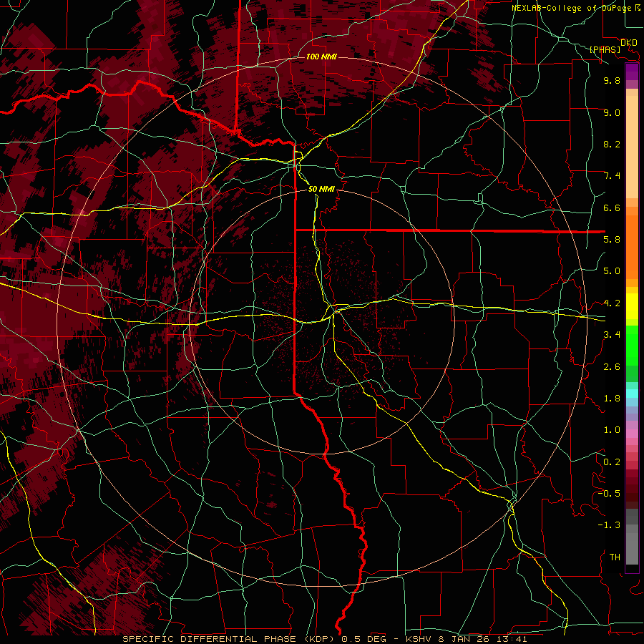Pick the bright green band of the color bar
This screenshot has width=644, height=644.
(x=632, y=346)
